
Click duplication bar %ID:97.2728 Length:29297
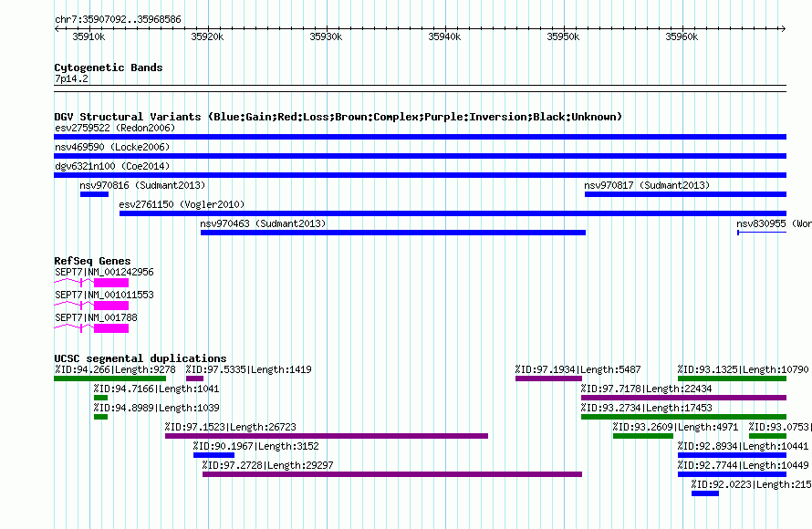point(392,474)
